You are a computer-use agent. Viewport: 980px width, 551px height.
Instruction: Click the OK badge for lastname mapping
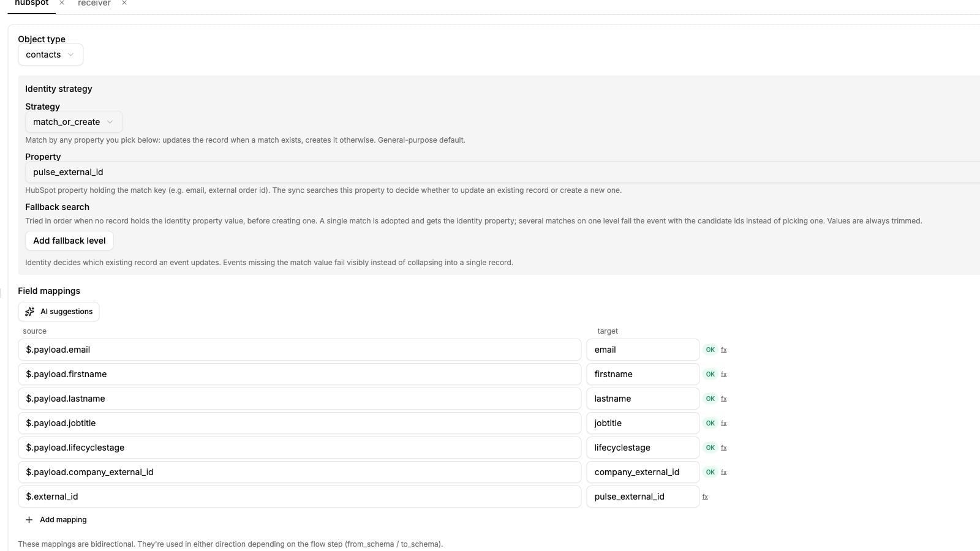pos(710,399)
